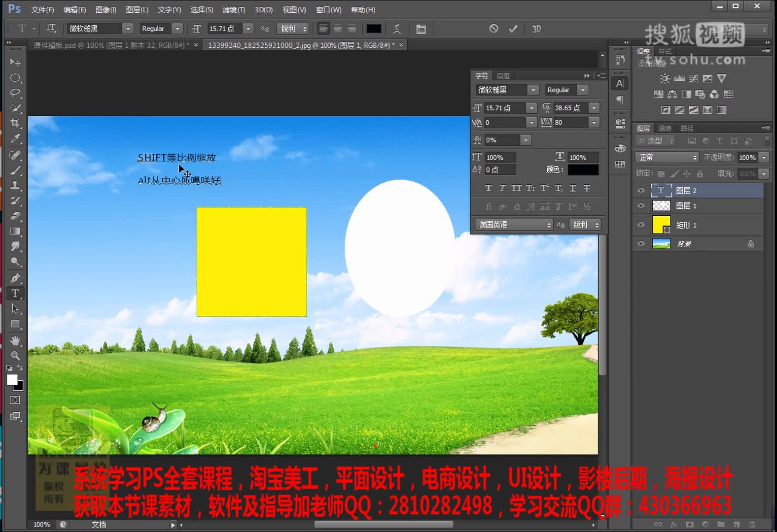Select the Lasso tool
The image size is (777, 532).
15,93
